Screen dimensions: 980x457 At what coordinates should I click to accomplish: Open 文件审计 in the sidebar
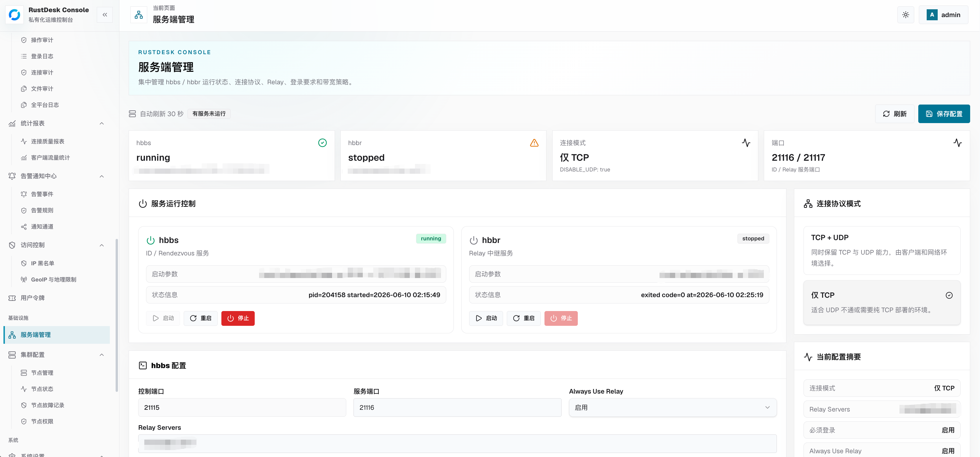[42, 89]
